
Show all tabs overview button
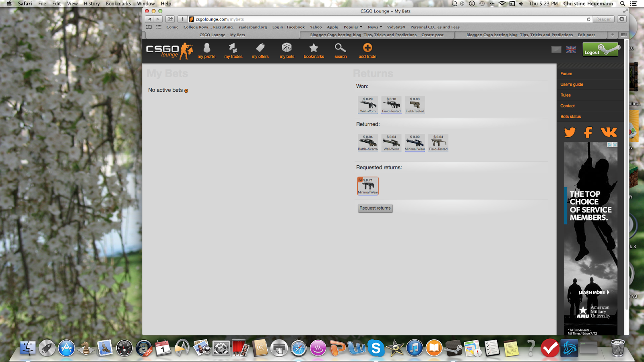pos(623,35)
